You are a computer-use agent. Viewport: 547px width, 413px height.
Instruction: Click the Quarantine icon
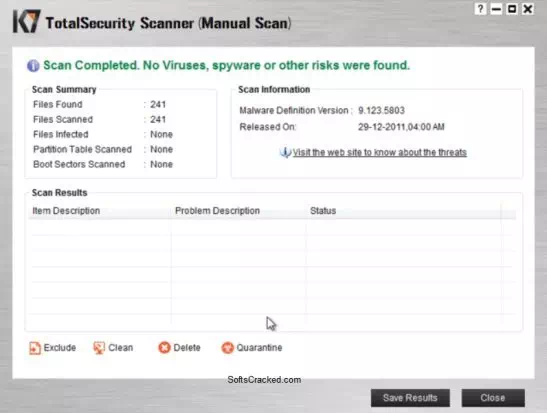point(227,347)
